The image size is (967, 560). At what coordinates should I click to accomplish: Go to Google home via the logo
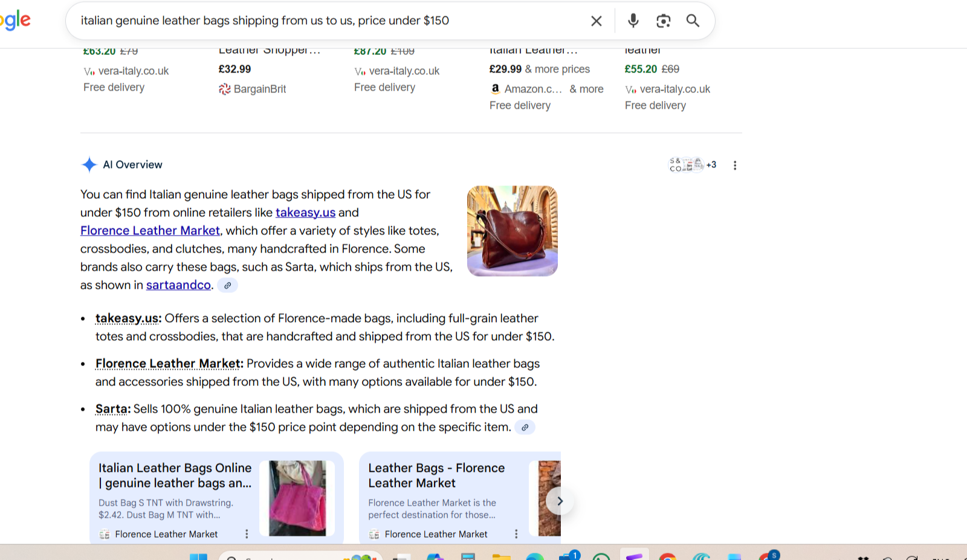pos(16,21)
